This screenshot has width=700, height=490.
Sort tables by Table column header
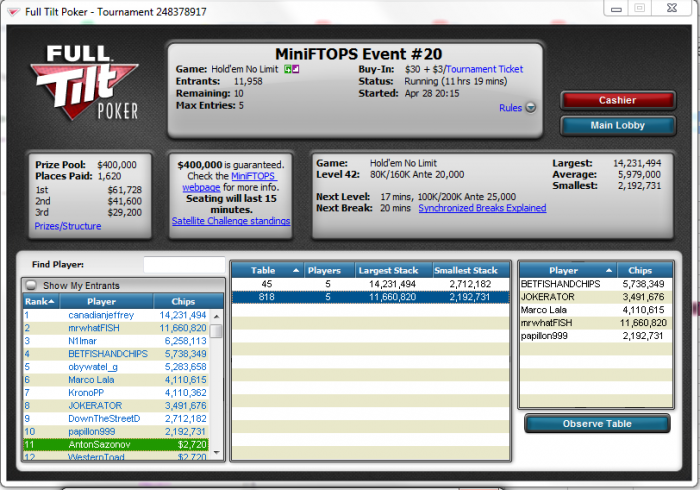point(267,270)
